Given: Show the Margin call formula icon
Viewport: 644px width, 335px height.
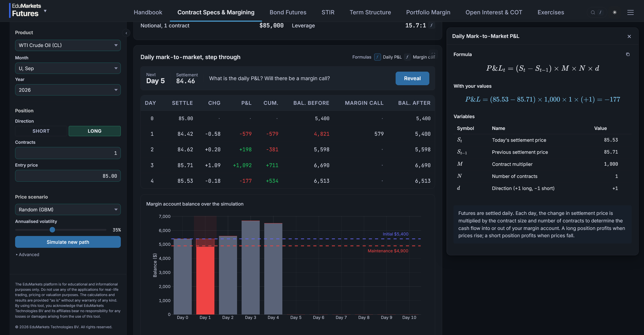Looking at the screenshot, I should pyautogui.click(x=407, y=57).
